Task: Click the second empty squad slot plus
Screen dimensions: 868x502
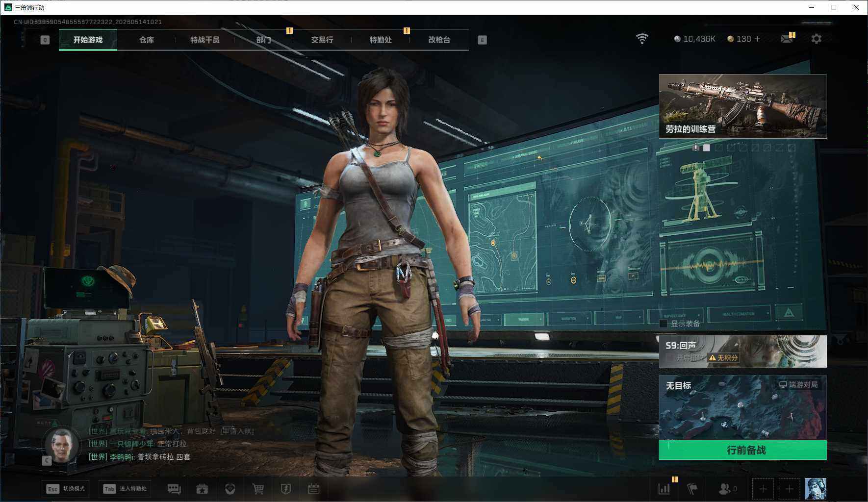Action: click(789, 489)
